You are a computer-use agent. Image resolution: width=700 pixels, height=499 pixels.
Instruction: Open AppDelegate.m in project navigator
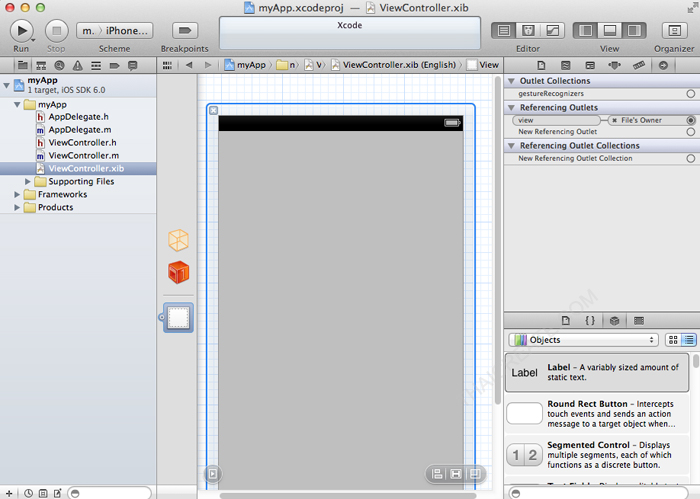79,130
